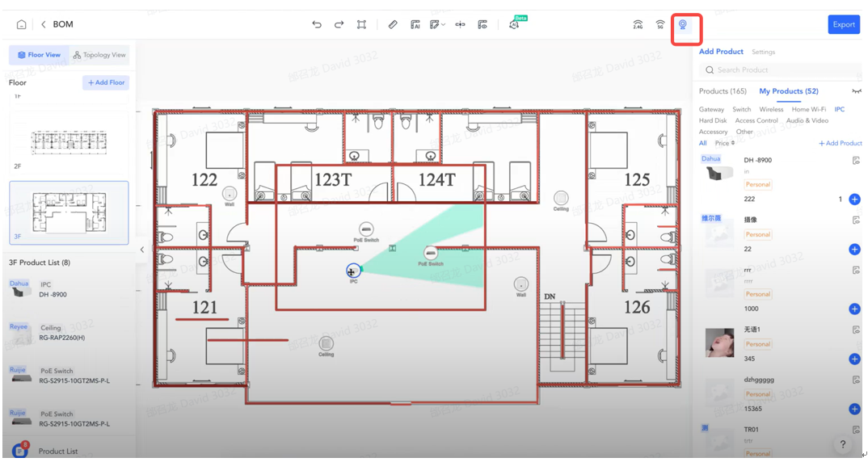Filter products by Wireless

(771, 110)
